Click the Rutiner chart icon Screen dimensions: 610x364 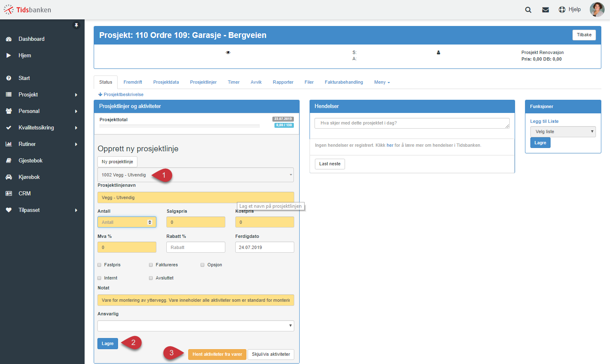click(9, 144)
